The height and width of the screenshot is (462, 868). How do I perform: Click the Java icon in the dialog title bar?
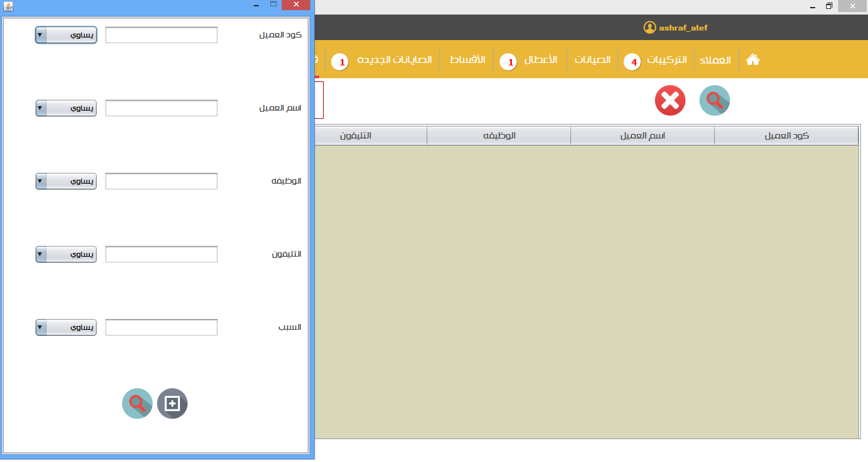pos(8,5)
